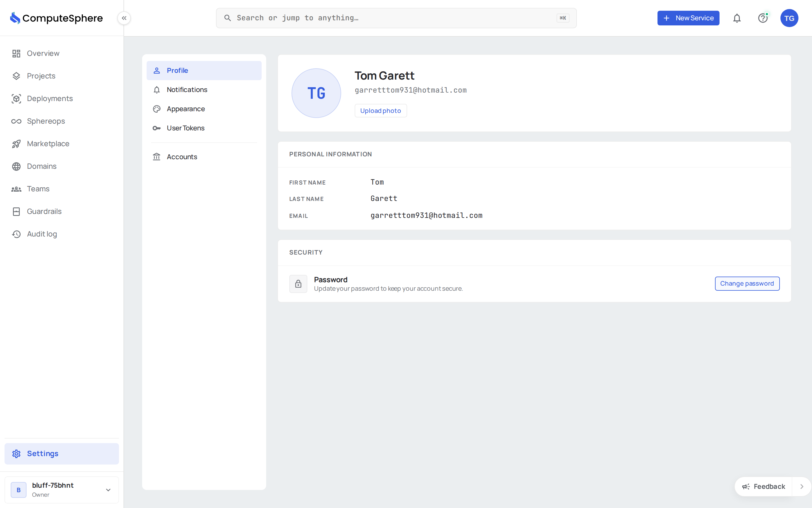Go to Overview page
The image size is (812, 508).
(62, 53)
